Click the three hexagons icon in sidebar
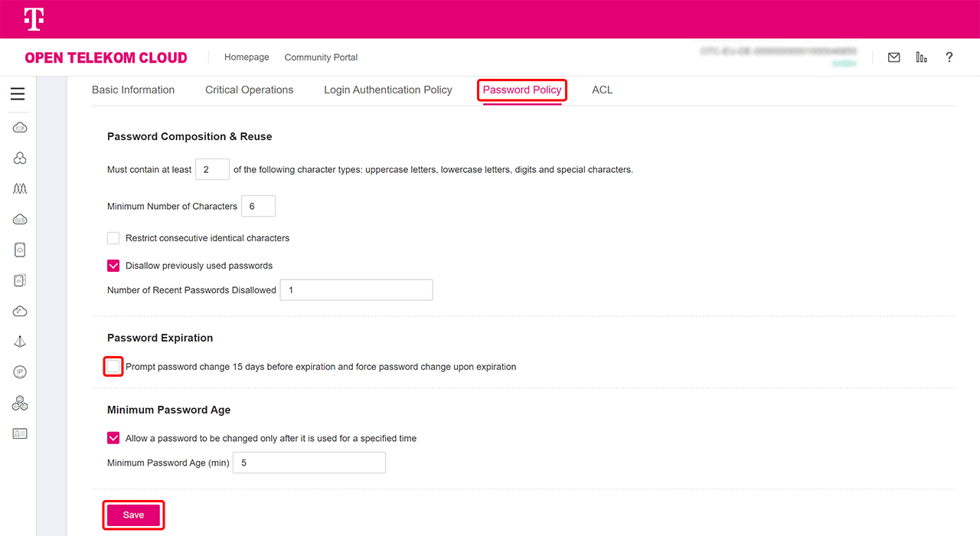The image size is (980, 536). click(20, 403)
